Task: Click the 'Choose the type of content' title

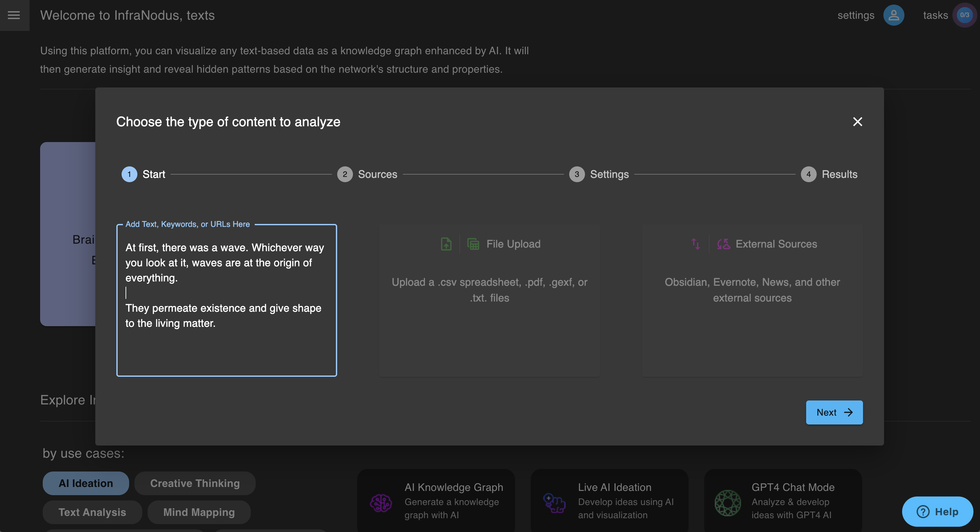Action: 228,122
